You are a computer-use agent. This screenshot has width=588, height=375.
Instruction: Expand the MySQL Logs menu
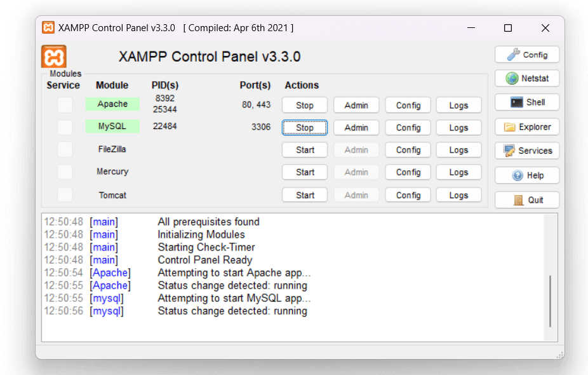(x=458, y=128)
